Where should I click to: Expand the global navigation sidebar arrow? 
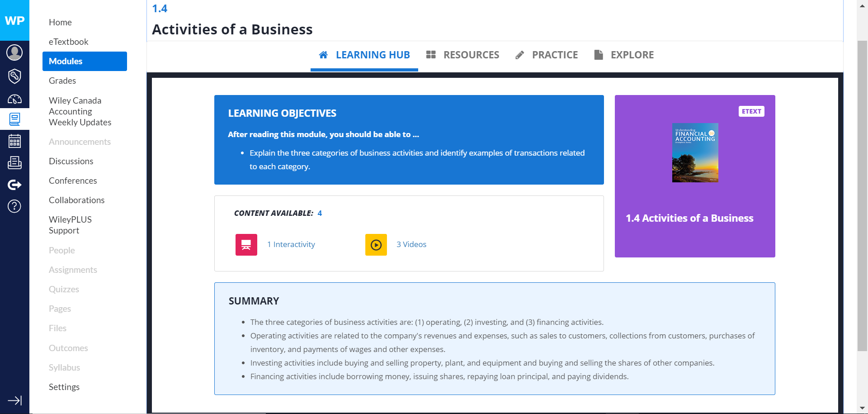(14, 400)
